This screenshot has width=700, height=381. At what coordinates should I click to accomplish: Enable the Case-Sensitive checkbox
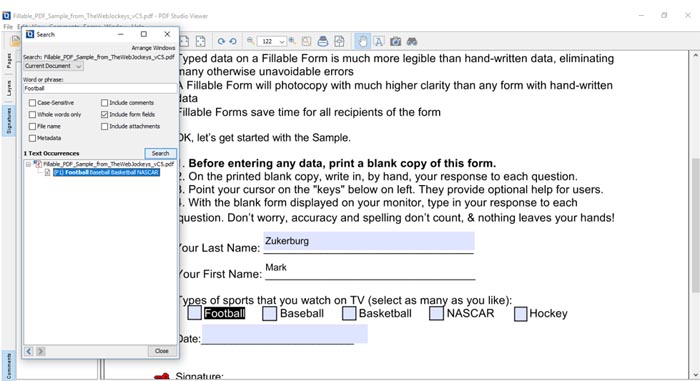point(32,103)
